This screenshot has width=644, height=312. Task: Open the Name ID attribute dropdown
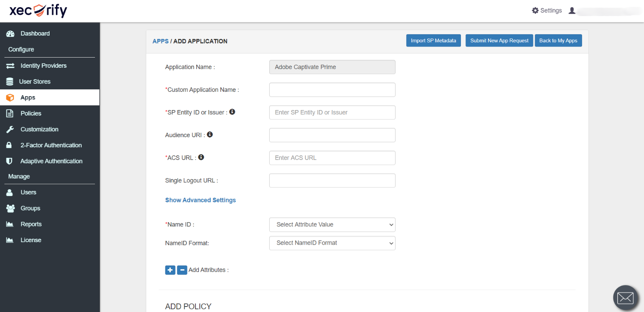[x=332, y=224]
